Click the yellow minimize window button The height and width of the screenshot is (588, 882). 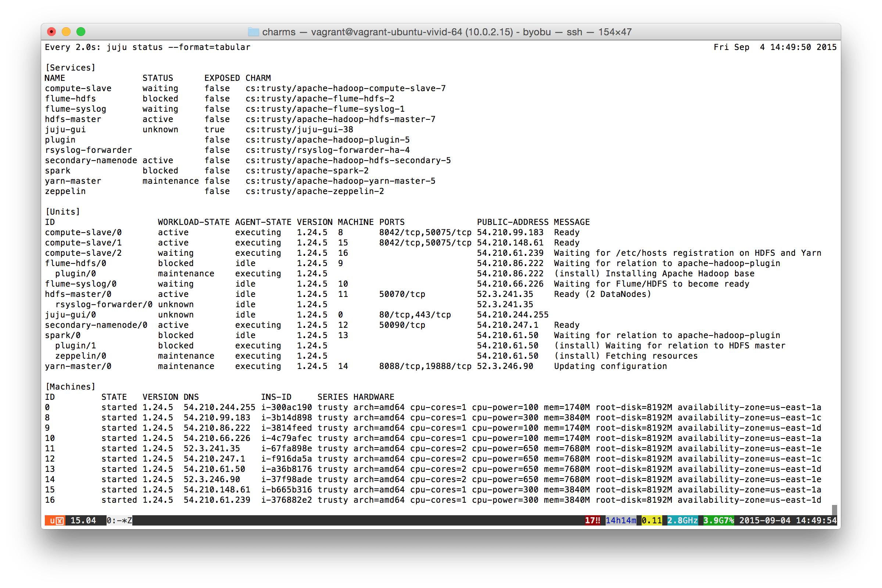coord(66,32)
